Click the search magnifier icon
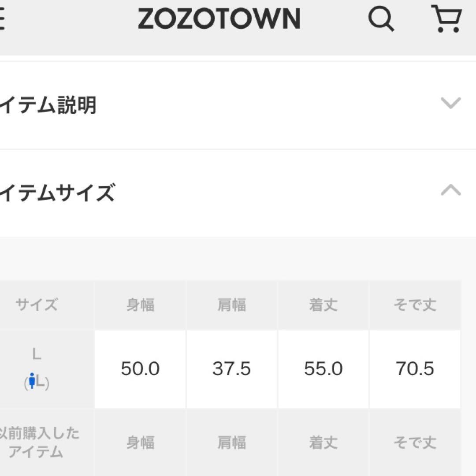 click(381, 20)
